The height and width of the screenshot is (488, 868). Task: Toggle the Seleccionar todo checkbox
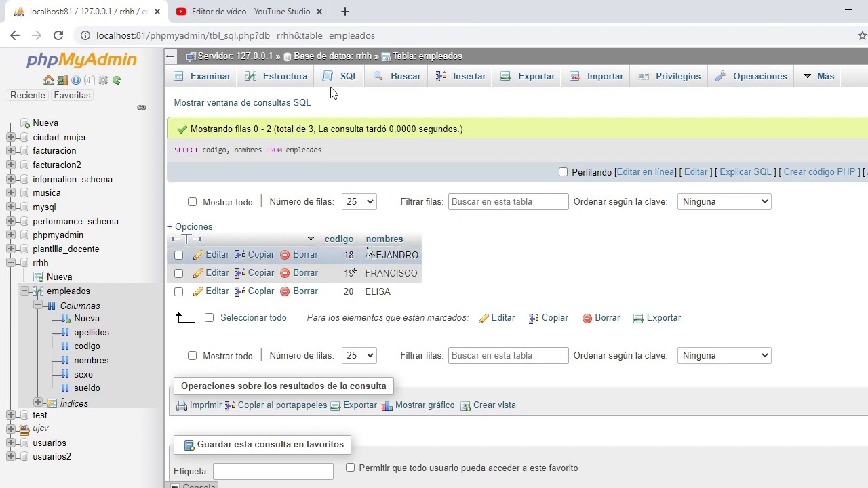point(209,318)
